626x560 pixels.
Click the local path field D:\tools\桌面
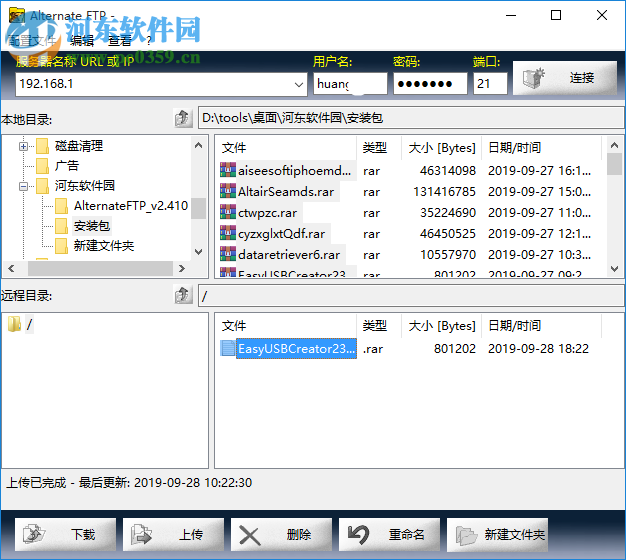click(x=411, y=118)
